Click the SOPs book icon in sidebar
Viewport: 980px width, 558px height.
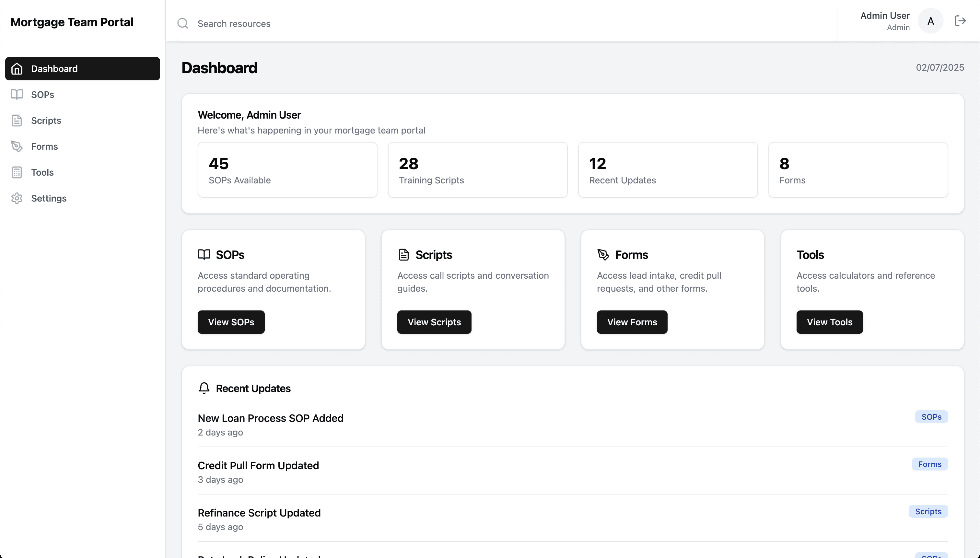point(17,94)
